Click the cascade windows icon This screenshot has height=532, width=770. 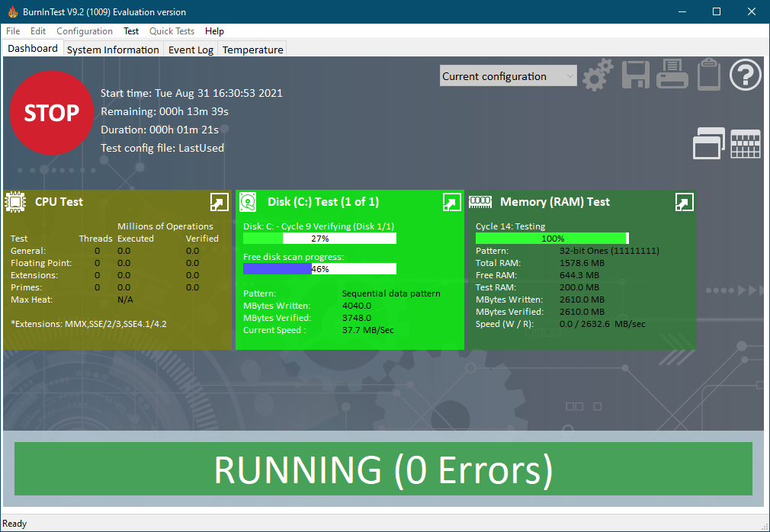[709, 143]
